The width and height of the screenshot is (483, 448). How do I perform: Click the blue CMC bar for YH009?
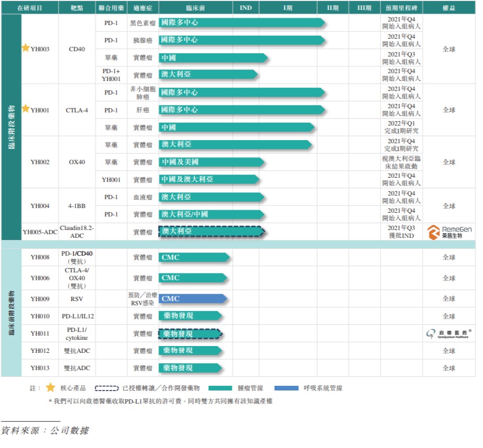193,299
